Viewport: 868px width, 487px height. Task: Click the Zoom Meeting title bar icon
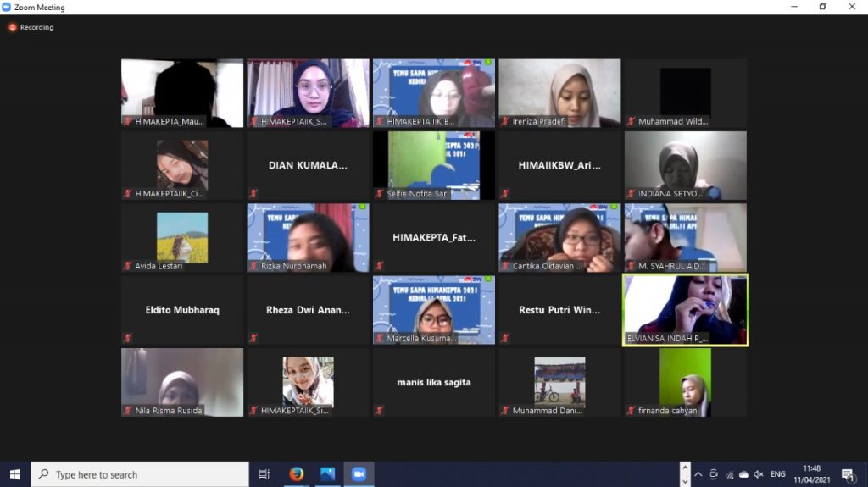coord(7,7)
